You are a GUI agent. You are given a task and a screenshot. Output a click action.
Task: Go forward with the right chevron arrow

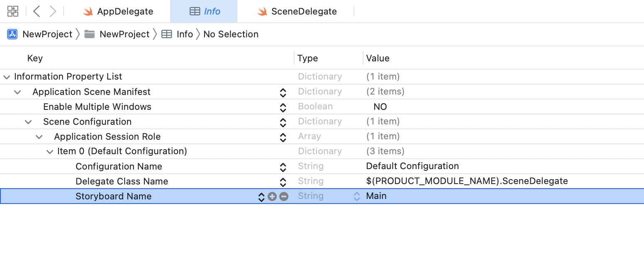click(x=53, y=11)
